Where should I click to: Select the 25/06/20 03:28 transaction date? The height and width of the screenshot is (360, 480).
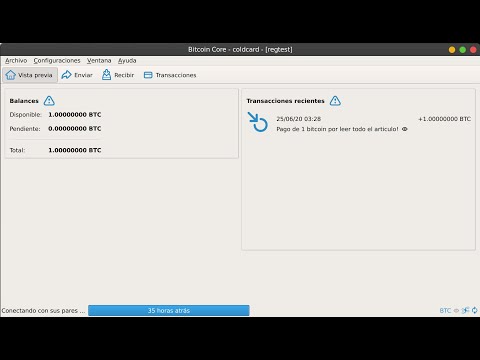pos(299,119)
